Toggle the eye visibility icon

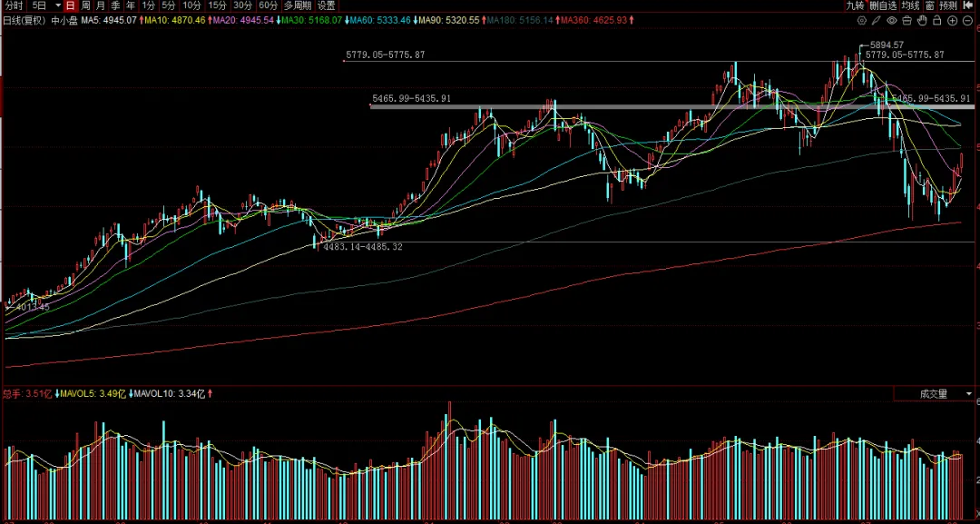892,21
